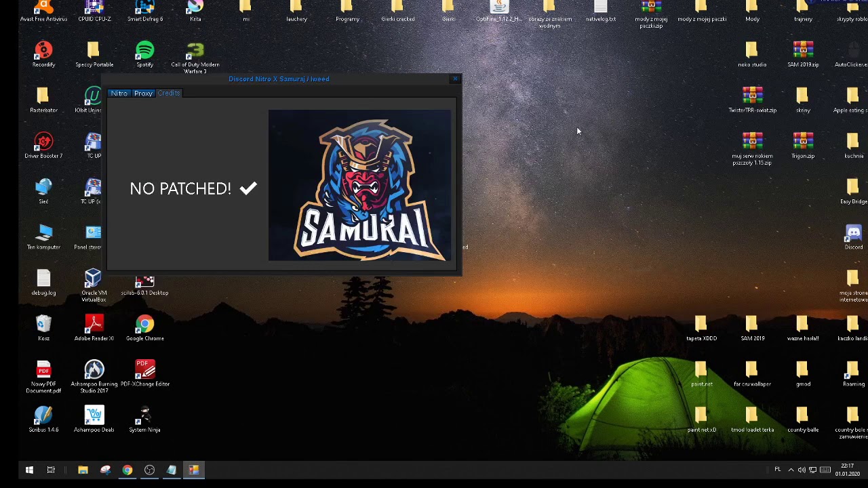Open the volume control in tray
868x488 pixels.
click(802, 470)
